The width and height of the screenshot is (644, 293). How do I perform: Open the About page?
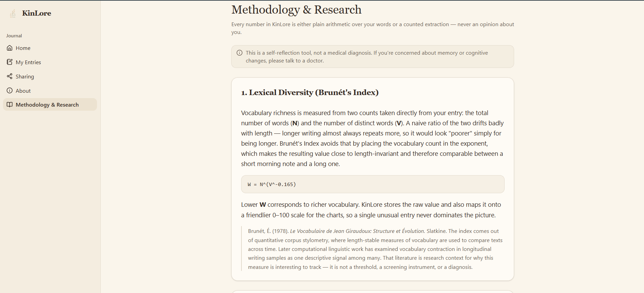50,91
